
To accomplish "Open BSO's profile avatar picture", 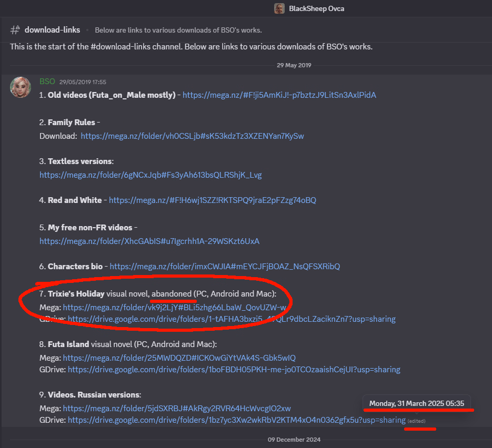I will [20, 87].
